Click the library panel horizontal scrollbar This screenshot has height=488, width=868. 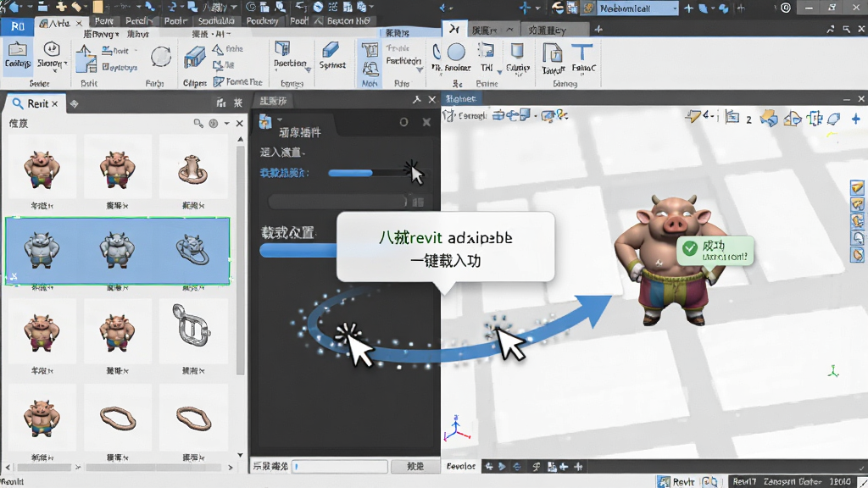point(119,467)
